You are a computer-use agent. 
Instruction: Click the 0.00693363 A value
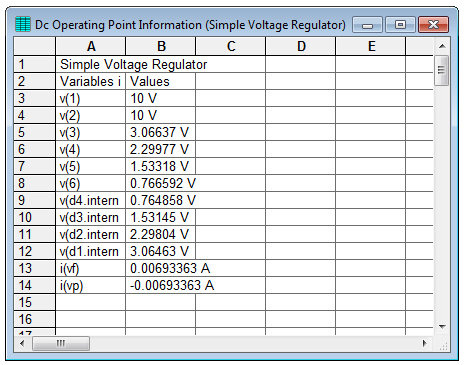click(170, 268)
